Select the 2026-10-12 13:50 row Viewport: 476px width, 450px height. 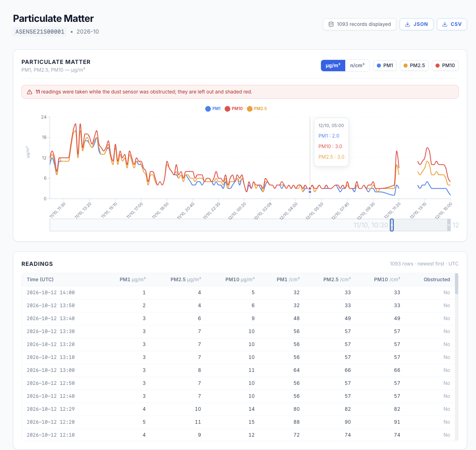coord(238,306)
